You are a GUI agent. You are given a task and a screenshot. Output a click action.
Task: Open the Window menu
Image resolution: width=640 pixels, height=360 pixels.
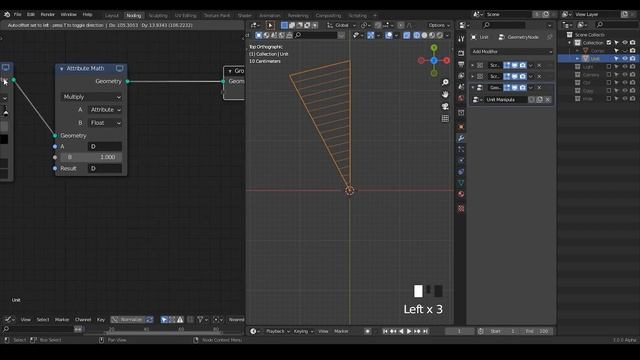point(69,14)
